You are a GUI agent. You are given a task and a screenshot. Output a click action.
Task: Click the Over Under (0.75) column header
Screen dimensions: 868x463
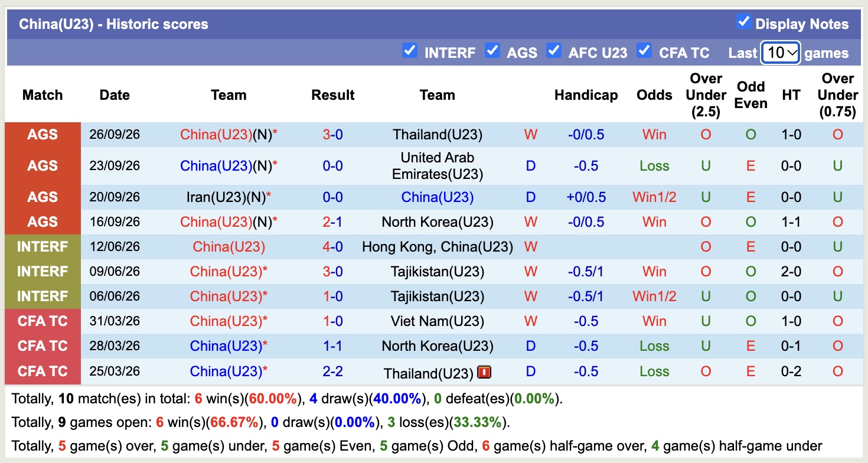(838, 95)
